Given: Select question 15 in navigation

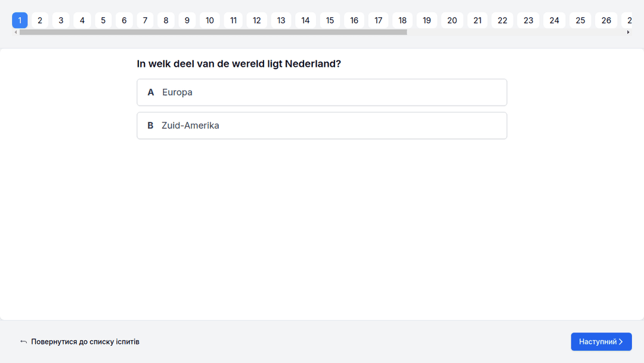Looking at the screenshot, I should (x=330, y=20).
